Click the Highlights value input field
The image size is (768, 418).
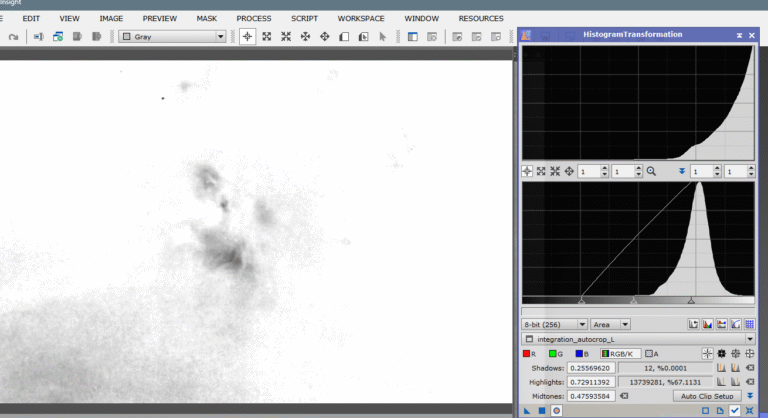[591, 382]
